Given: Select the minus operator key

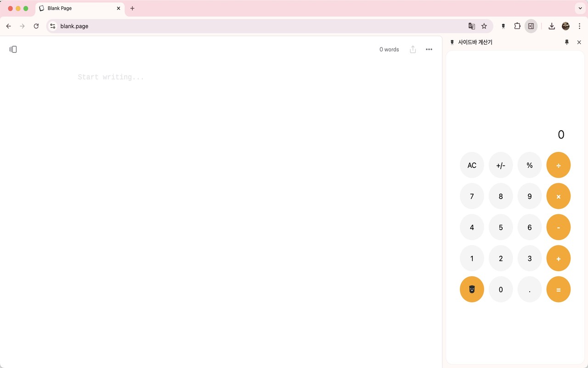Looking at the screenshot, I should (559, 227).
